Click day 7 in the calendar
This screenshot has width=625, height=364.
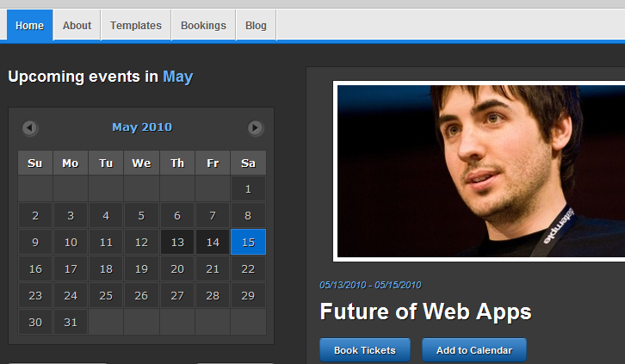pos(213,215)
